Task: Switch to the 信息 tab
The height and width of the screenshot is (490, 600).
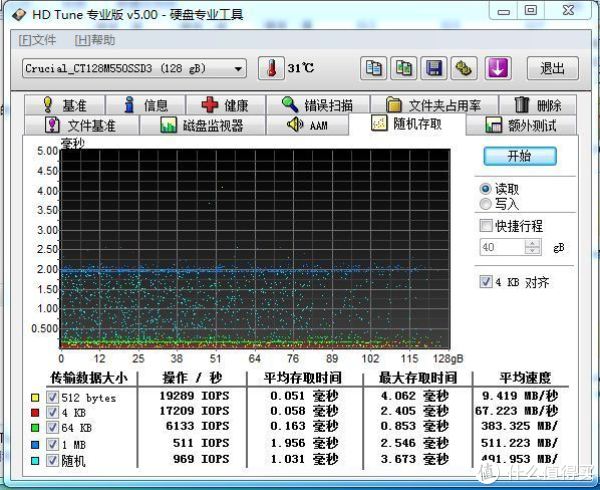Action: pos(146,105)
